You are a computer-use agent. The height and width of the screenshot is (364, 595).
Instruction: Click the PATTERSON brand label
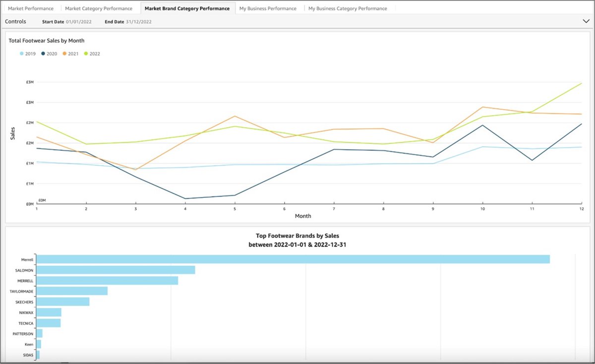[x=23, y=334]
